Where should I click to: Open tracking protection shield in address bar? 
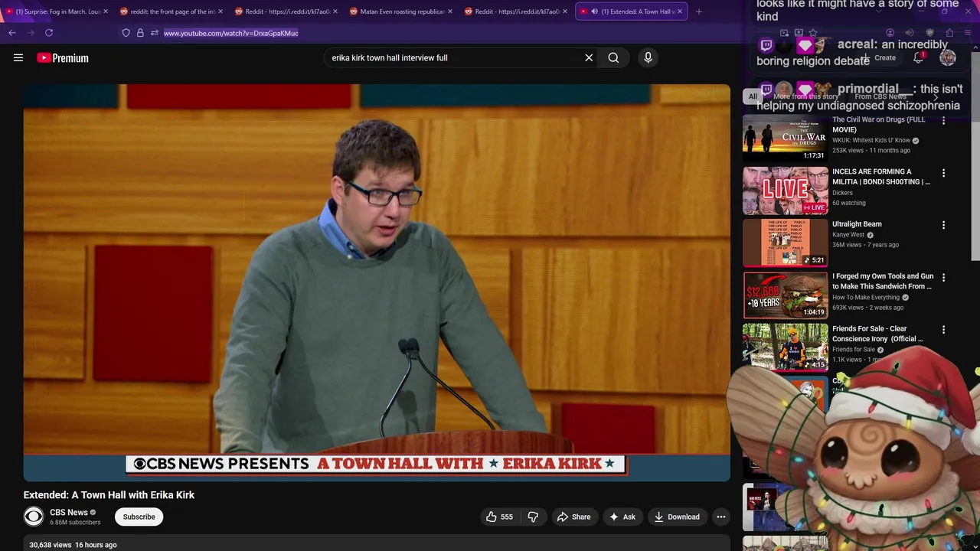[x=126, y=33]
